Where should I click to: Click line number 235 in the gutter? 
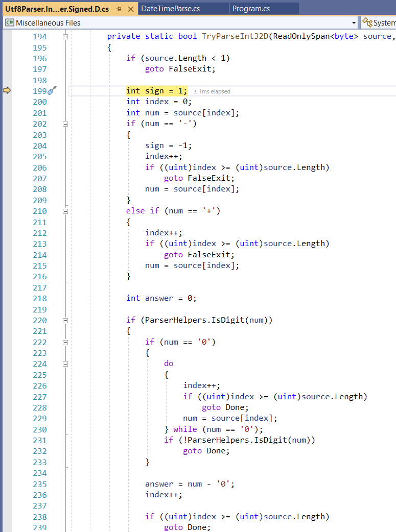39,484
